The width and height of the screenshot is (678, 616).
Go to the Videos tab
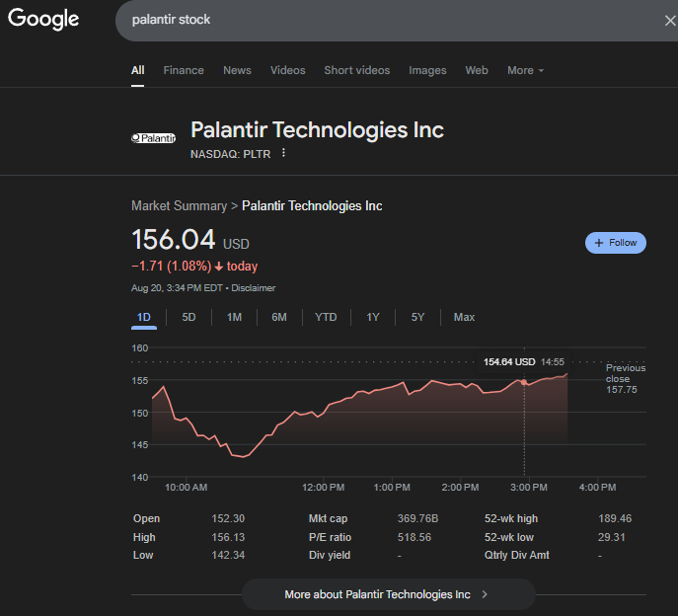point(287,70)
